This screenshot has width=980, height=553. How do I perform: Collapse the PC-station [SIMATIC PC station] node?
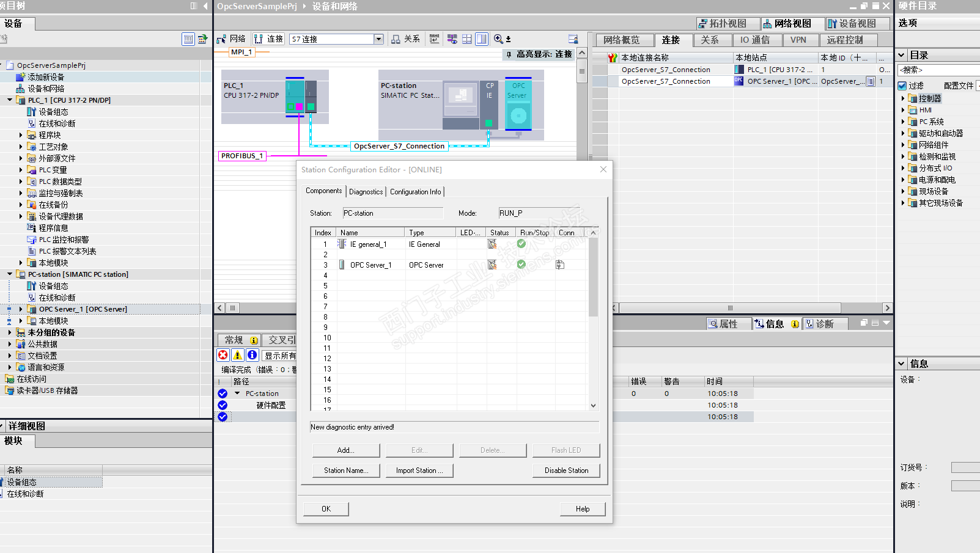10,274
